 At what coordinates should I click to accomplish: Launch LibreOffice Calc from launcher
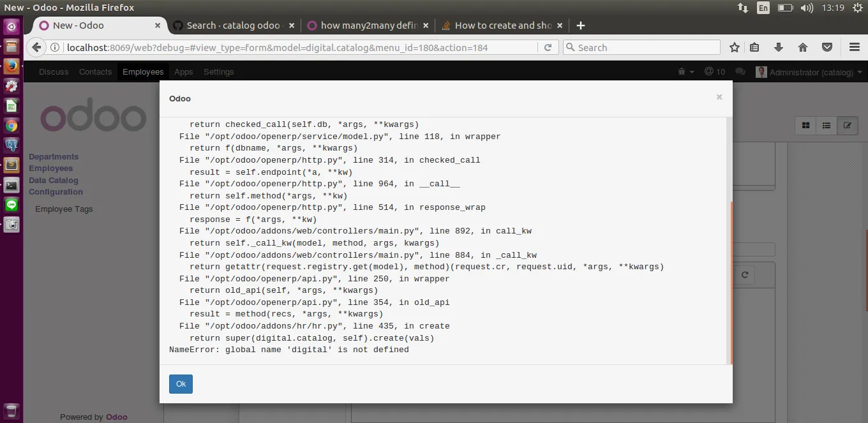[11, 106]
